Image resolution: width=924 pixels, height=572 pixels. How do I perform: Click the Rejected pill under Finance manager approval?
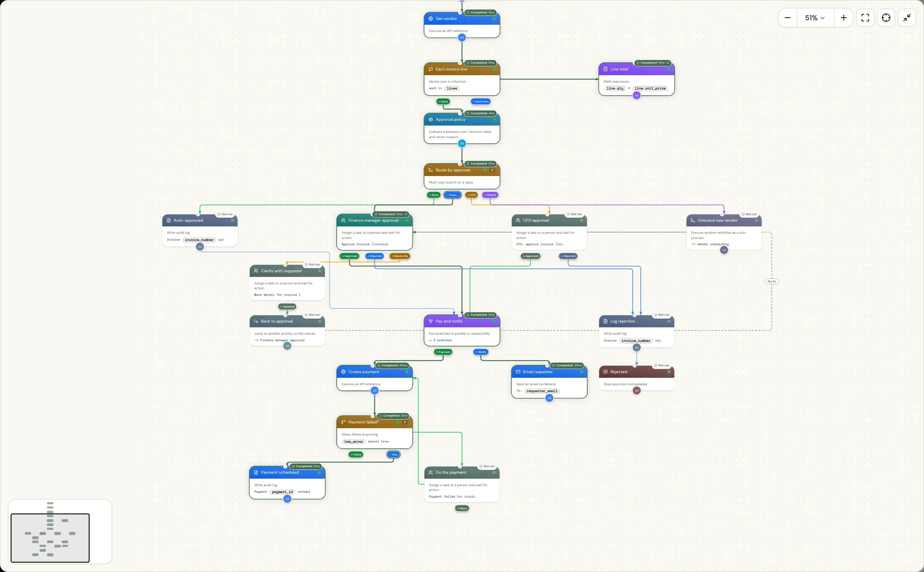[375, 256]
